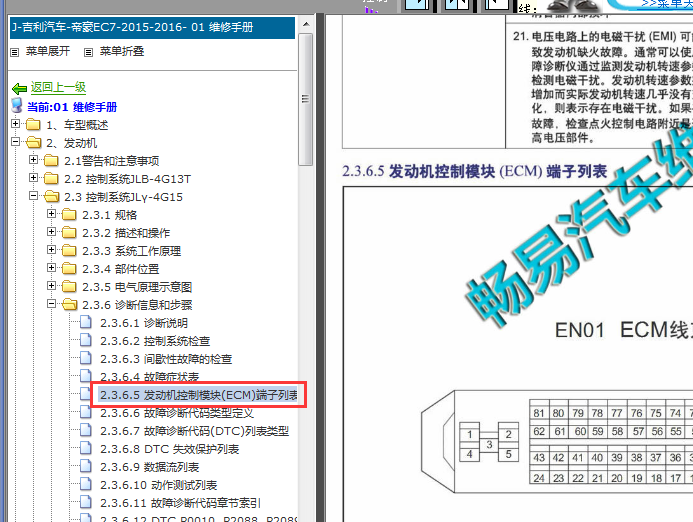The width and height of the screenshot is (693, 522).
Task: Expand the 2.2 控制系统JLB-4G13T node
Action: pos(34,178)
